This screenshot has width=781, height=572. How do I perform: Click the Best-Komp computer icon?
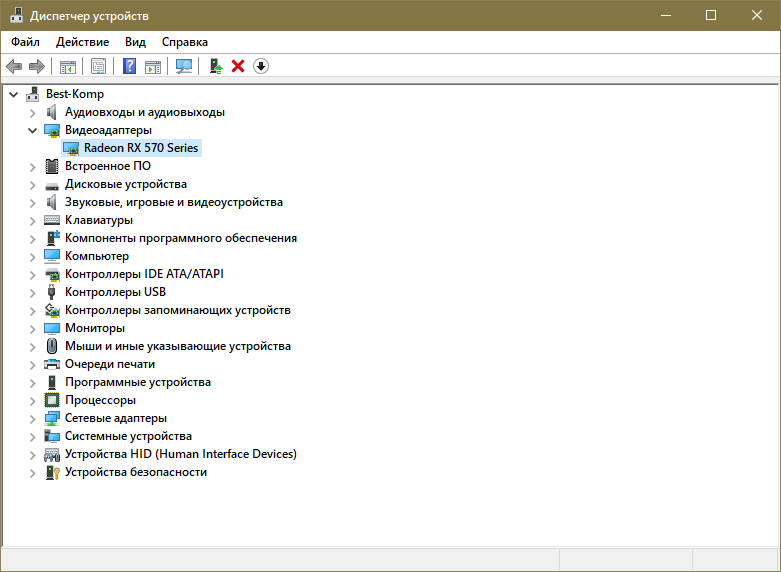pyautogui.click(x=33, y=94)
